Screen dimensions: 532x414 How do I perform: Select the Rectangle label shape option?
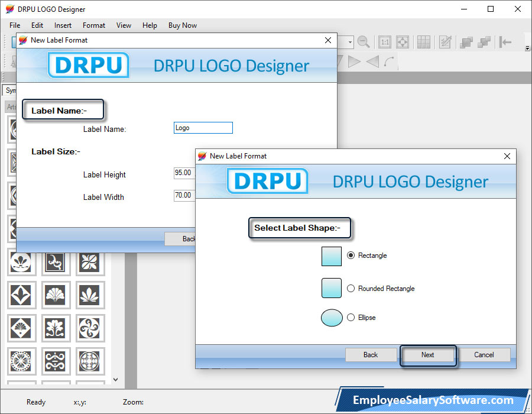[366, 255]
